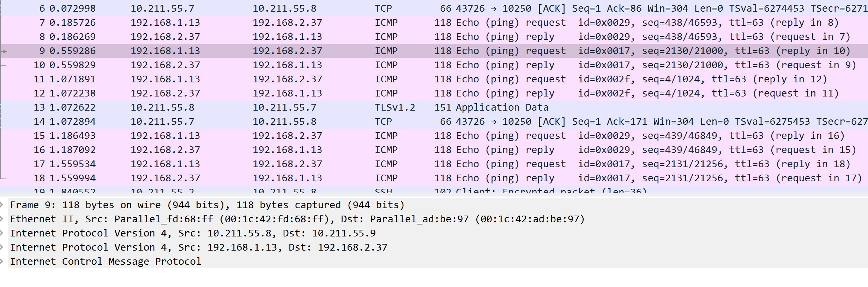Select packet 7 ICMP echo request
Image resolution: width=868 pixels, height=287 pixels.
pos(434,23)
